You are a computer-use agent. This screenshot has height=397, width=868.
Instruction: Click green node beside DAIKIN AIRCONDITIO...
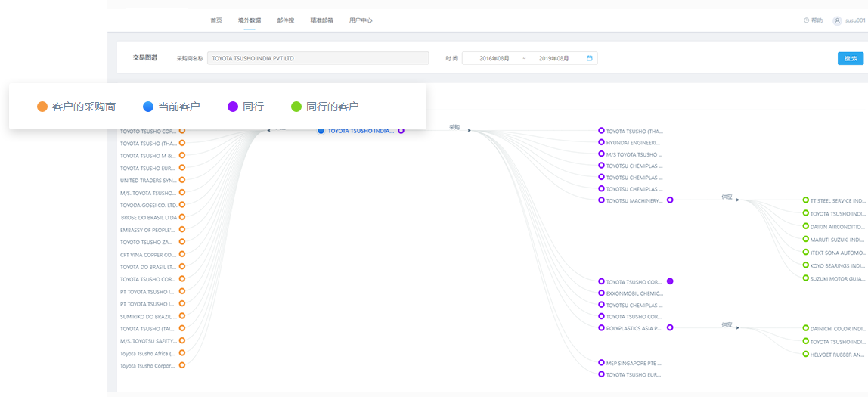tap(805, 226)
